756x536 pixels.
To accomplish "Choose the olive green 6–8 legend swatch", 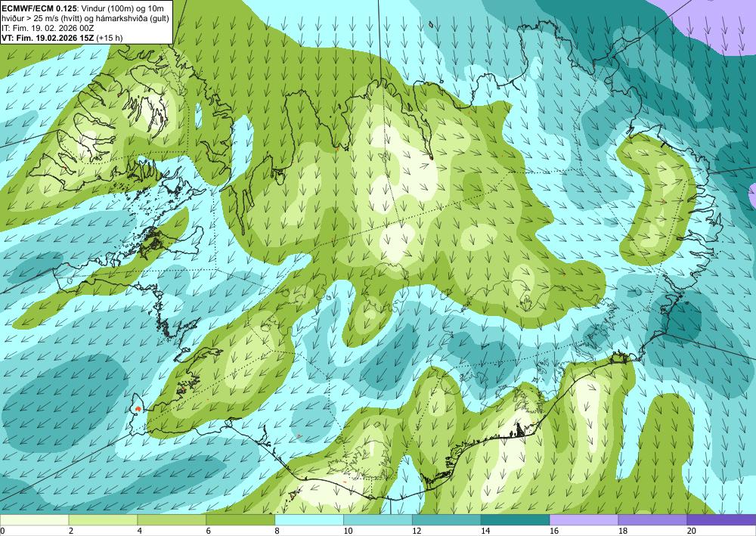I will tap(240, 519).
